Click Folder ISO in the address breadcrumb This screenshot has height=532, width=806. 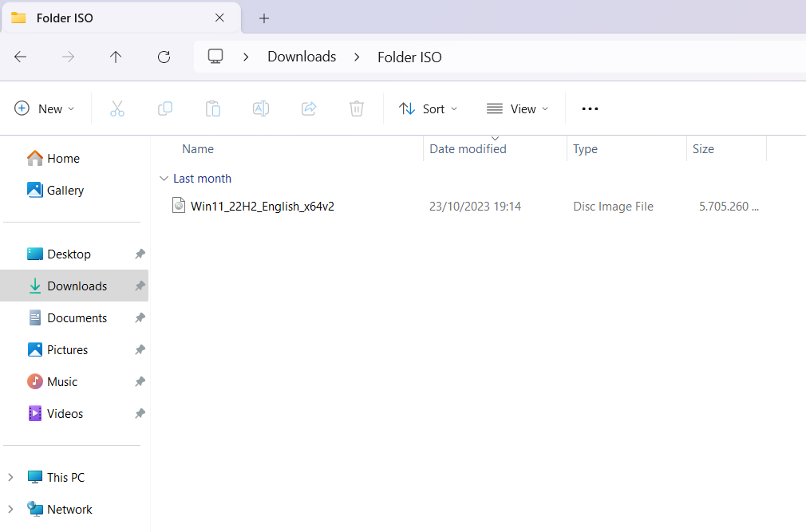pyautogui.click(x=409, y=57)
